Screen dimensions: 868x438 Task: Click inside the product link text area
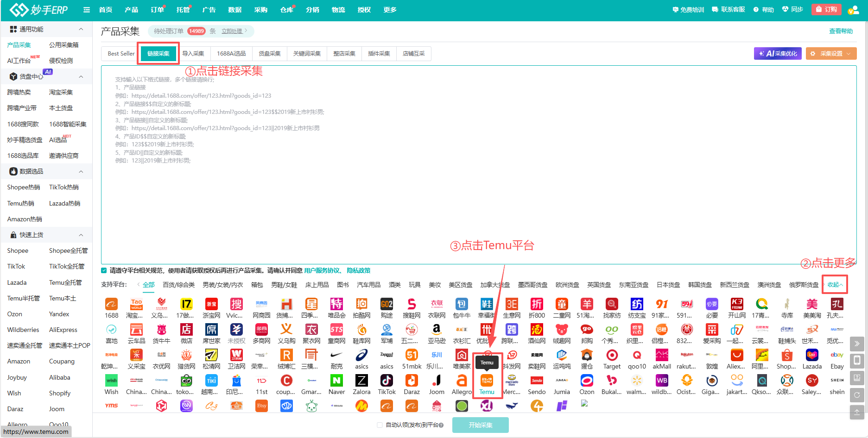(x=479, y=165)
